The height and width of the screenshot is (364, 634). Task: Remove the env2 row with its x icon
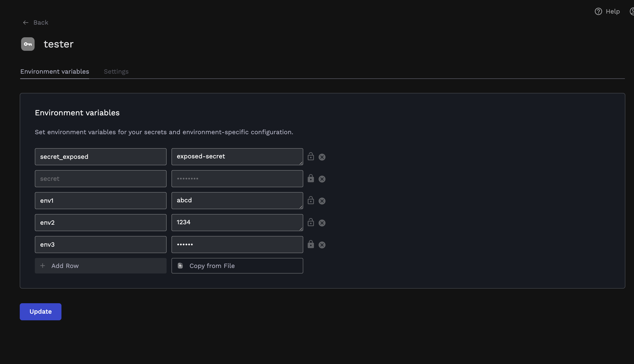pyautogui.click(x=322, y=223)
